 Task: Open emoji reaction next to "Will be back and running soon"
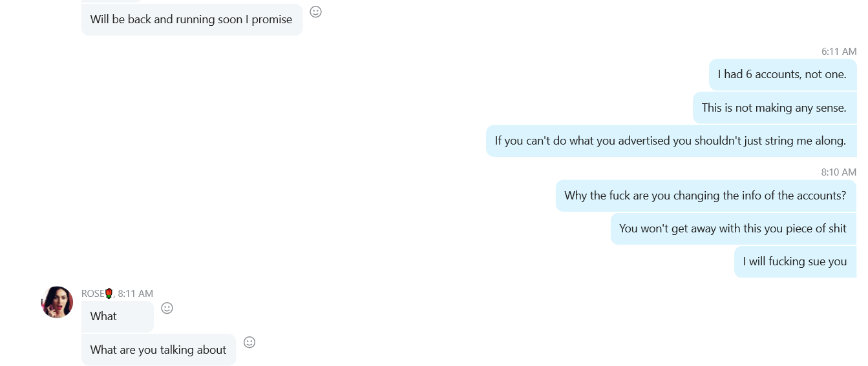315,12
